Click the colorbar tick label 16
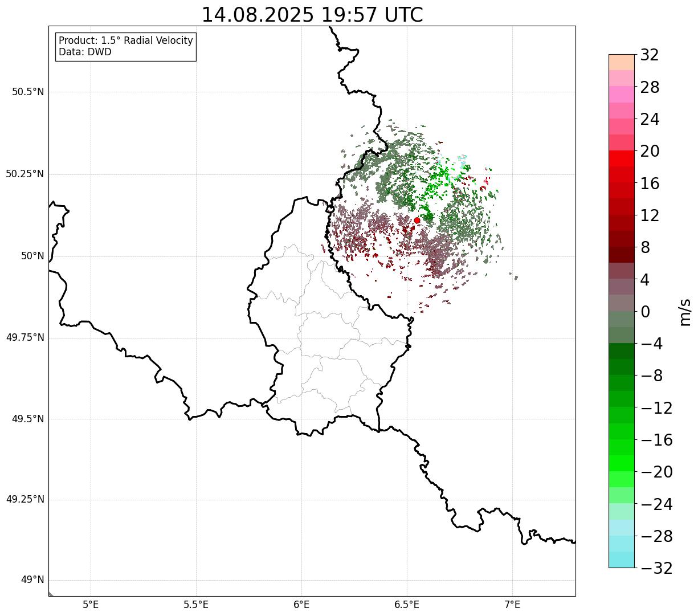The height and width of the screenshot is (616, 698). (x=650, y=183)
